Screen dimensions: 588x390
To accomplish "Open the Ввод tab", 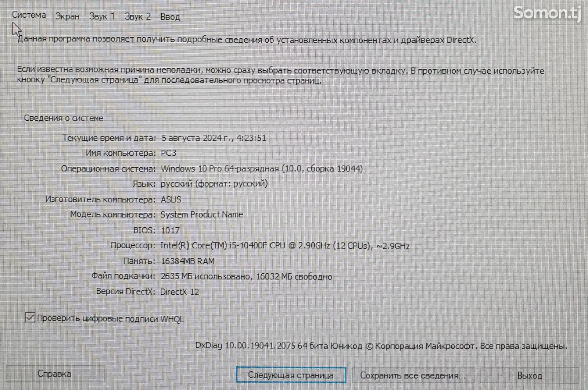I will tap(170, 17).
